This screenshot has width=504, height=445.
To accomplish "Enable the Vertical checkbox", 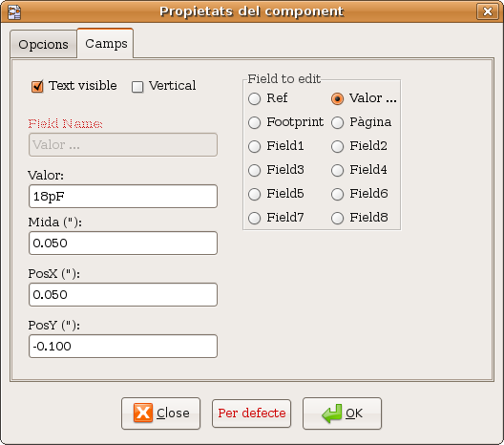I will pos(137,87).
